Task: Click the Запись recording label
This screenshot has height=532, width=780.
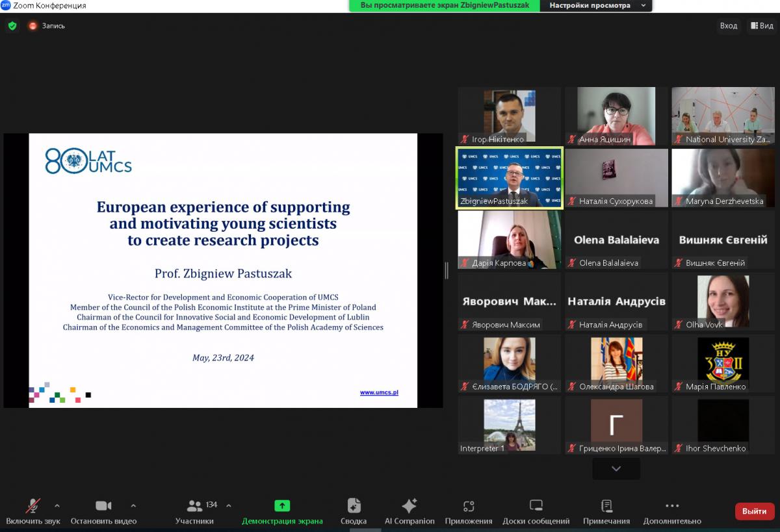Action: tap(53, 26)
